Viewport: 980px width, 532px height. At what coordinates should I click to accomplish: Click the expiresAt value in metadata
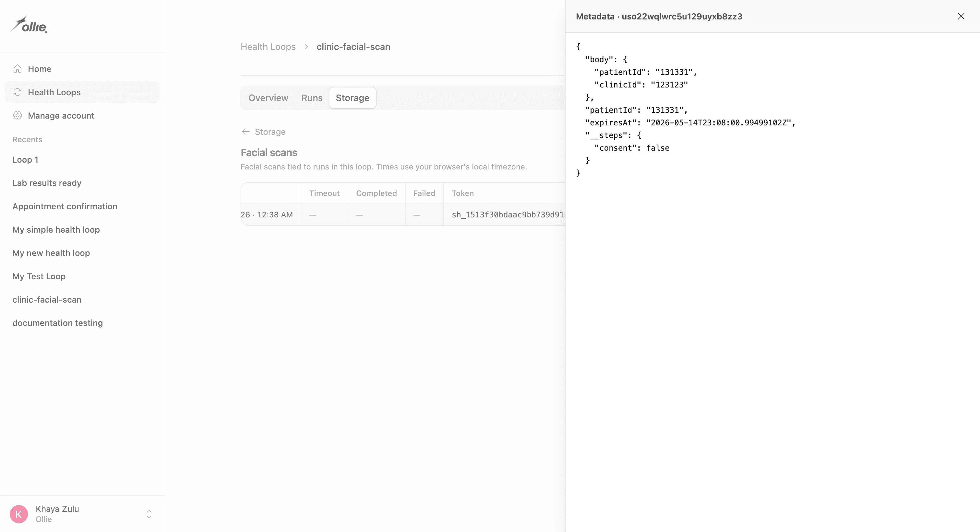718,122
